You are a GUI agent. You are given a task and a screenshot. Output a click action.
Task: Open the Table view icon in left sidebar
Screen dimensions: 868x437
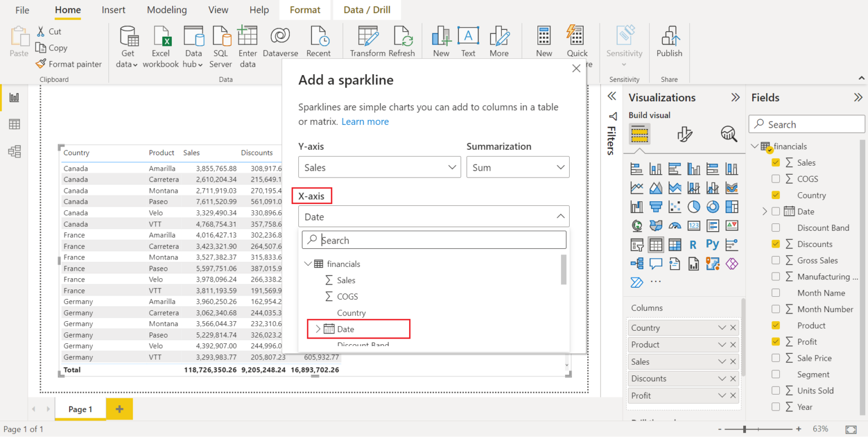(x=14, y=124)
